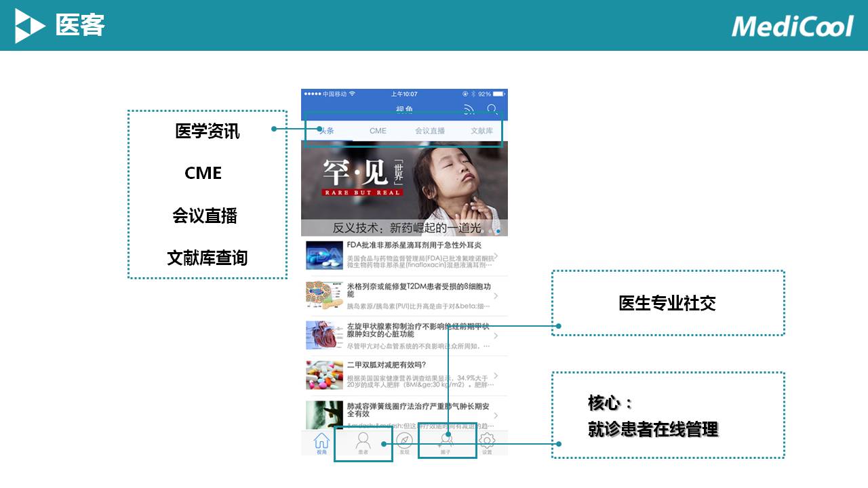Expand the 米格列奈 article row chevron
The width and height of the screenshot is (868, 488).
[496, 296]
